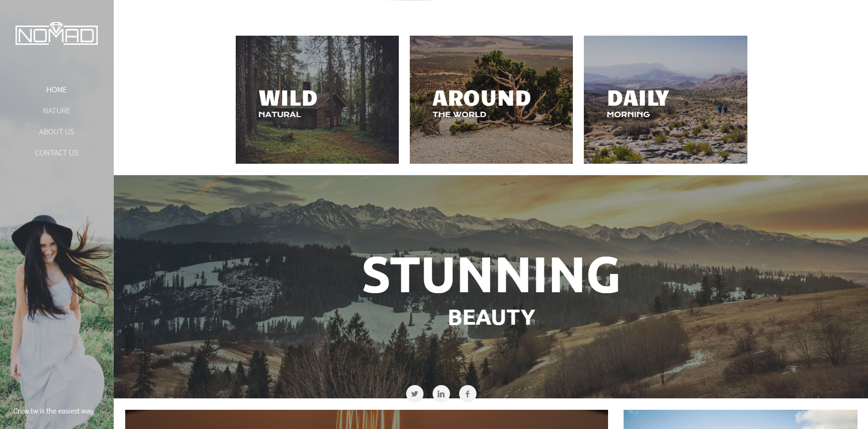Open the DAILY Morning photo card

click(666, 100)
